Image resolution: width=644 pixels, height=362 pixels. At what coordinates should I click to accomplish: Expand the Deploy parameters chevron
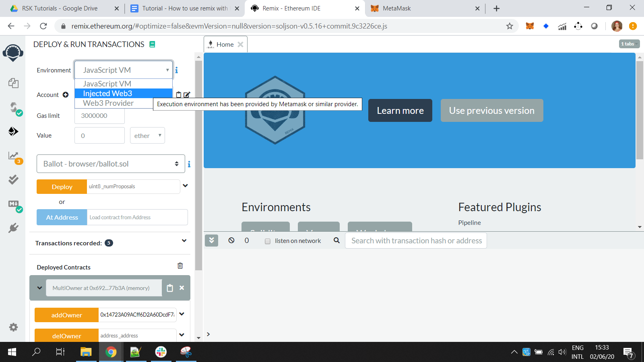185,186
